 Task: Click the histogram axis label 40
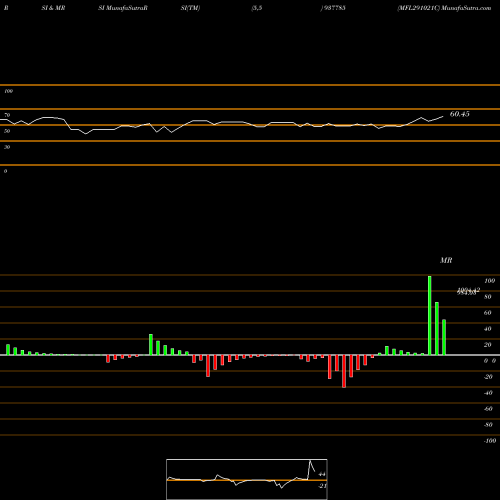tap(488, 329)
